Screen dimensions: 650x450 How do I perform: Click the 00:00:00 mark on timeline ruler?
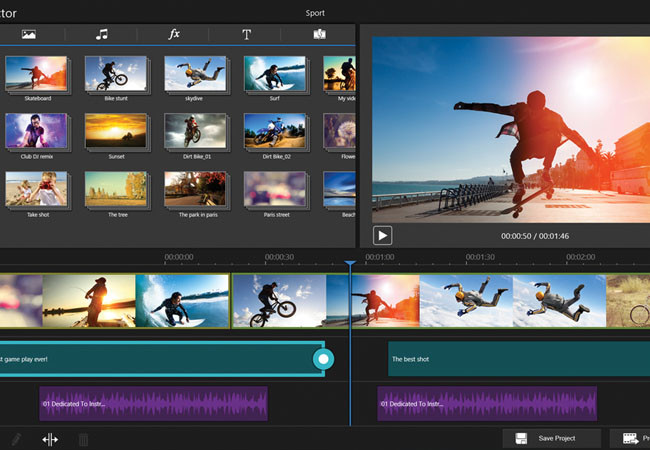coord(179,257)
